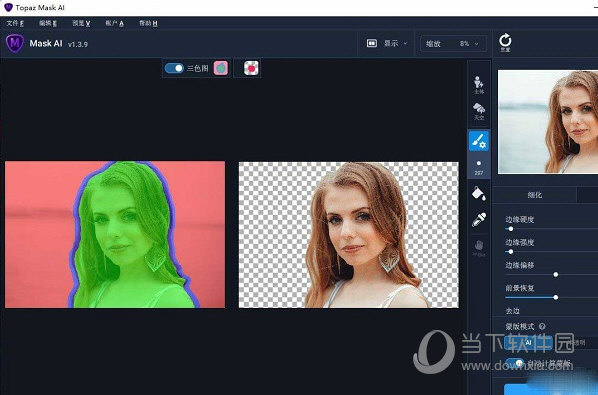Open the 预览 View menu

point(81,23)
